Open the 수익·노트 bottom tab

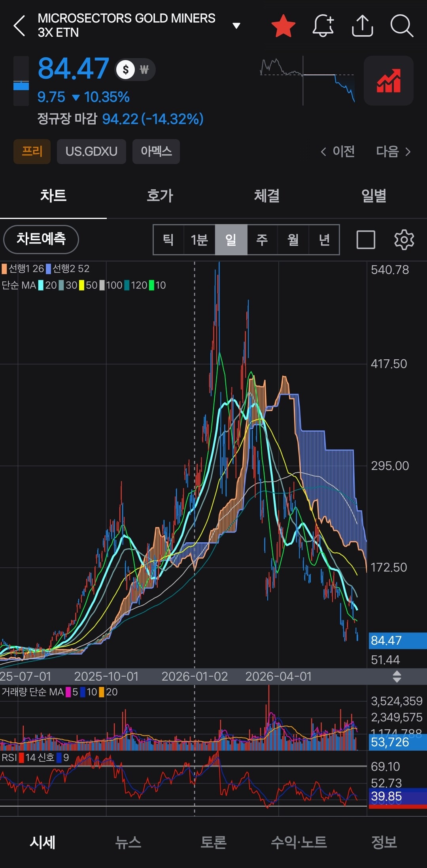[299, 842]
